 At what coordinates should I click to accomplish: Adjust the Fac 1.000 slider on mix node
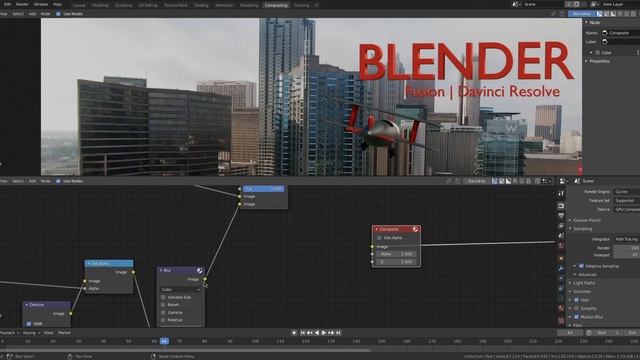point(264,189)
